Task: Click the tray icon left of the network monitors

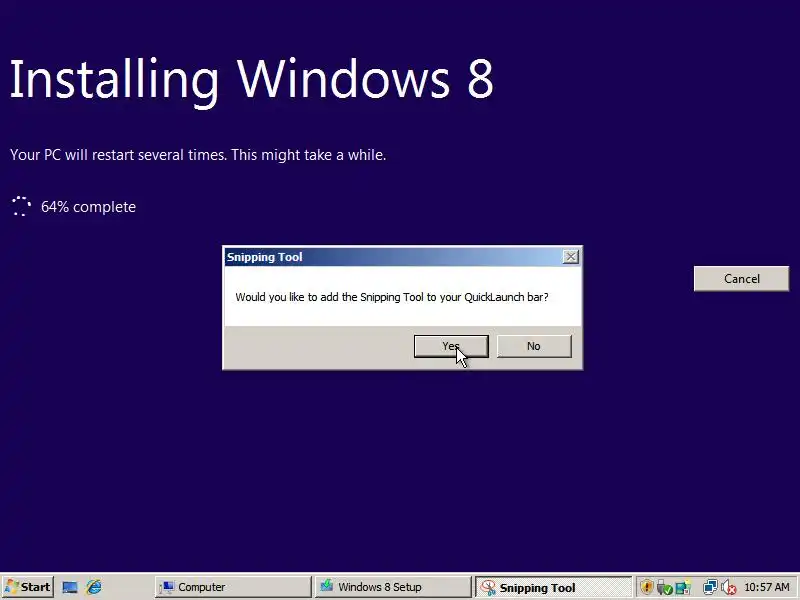Action: click(x=683, y=587)
